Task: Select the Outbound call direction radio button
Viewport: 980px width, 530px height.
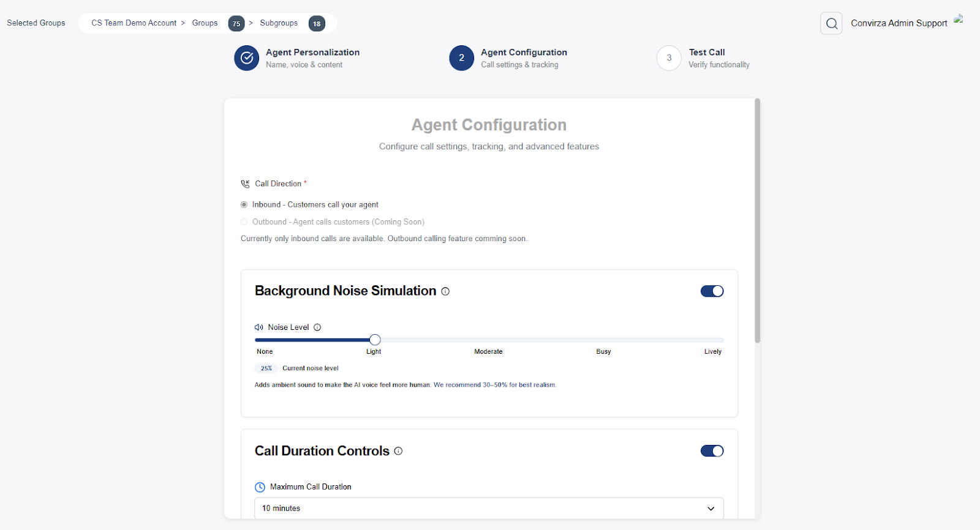Action: point(244,222)
